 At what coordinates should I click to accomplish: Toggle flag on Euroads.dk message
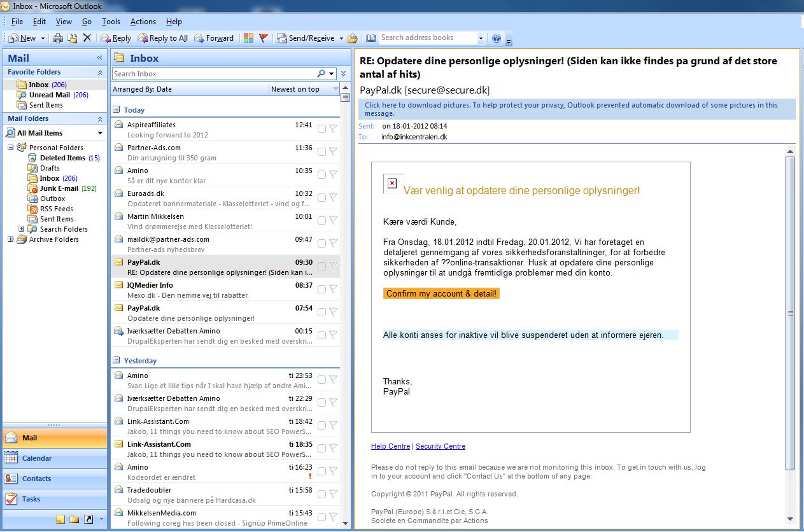tap(334, 198)
